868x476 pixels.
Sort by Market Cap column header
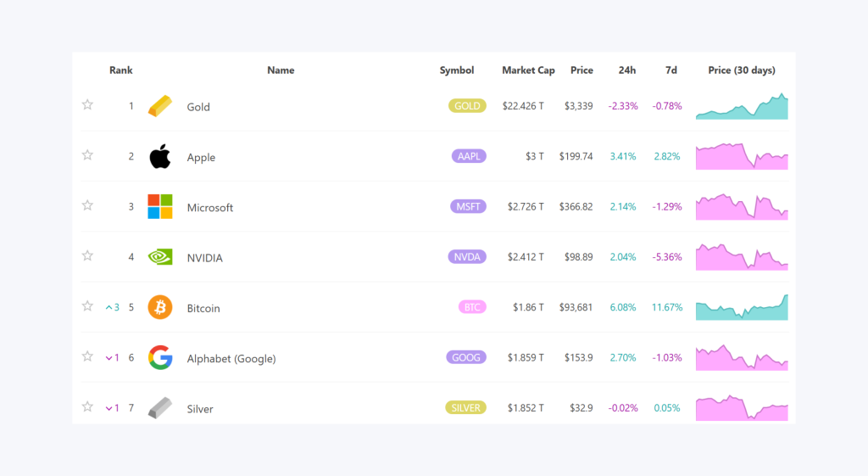528,70
